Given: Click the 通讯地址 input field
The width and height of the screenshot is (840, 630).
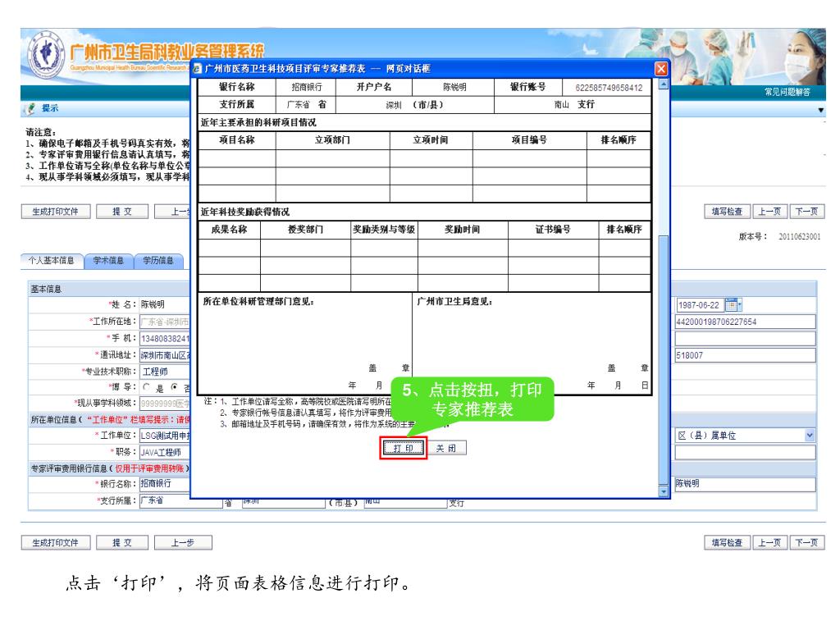Looking at the screenshot, I should coord(165,355).
